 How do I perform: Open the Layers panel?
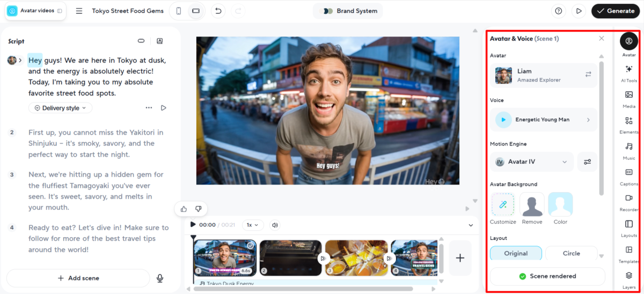(x=629, y=280)
